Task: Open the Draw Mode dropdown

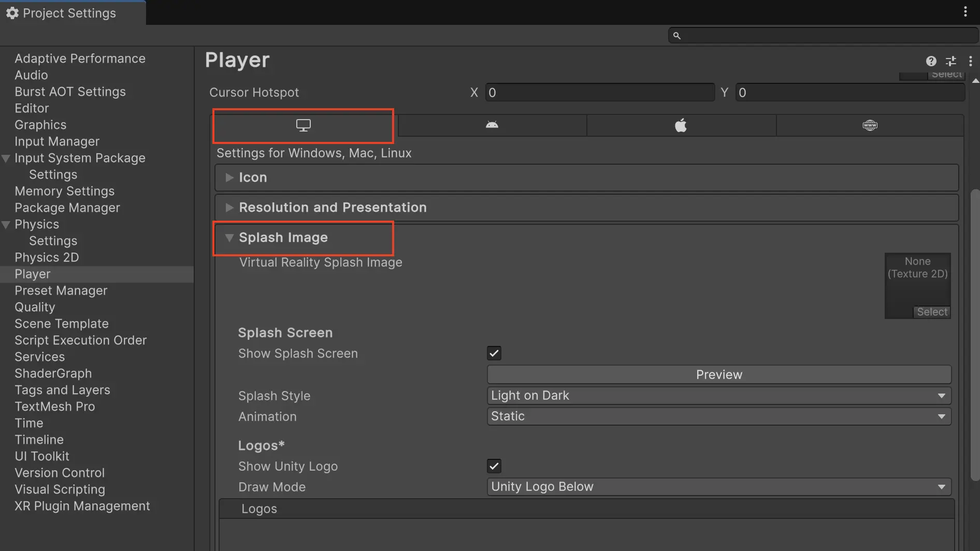Action: (x=719, y=487)
